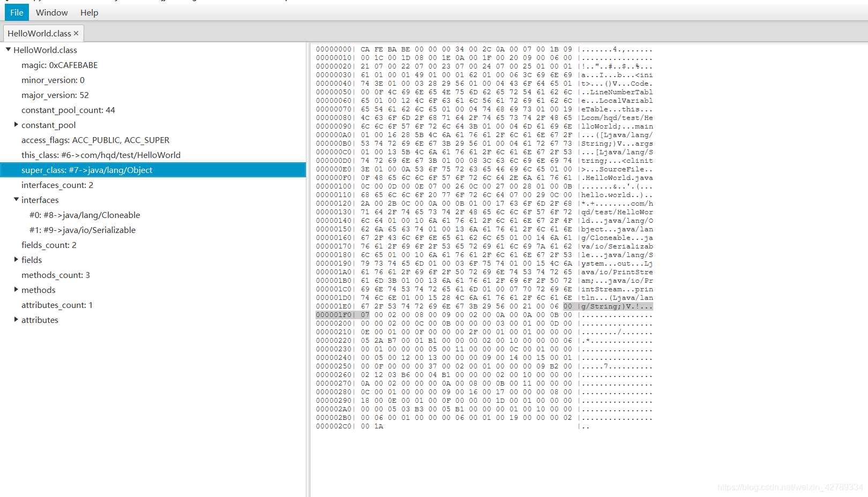The width and height of the screenshot is (868, 497).
Task: Select interface #1 java/io/Serializable
Action: [x=153, y=230]
